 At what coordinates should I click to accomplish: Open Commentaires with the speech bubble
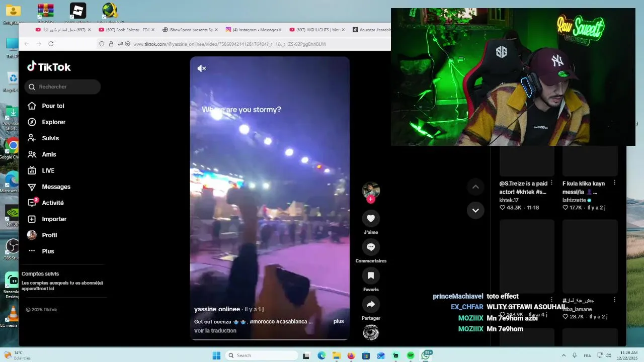(x=371, y=247)
